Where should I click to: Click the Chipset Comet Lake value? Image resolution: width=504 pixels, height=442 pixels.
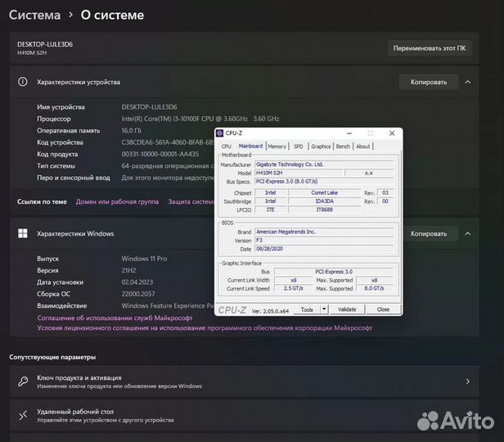tap(324, 192)
